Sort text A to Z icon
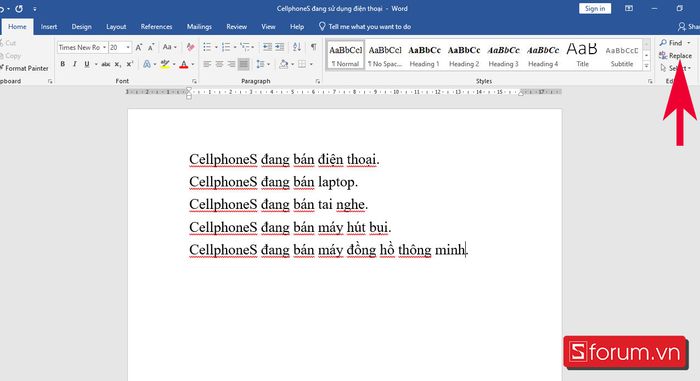The height and width of the screenshot is (381, 700). [297, 47]
